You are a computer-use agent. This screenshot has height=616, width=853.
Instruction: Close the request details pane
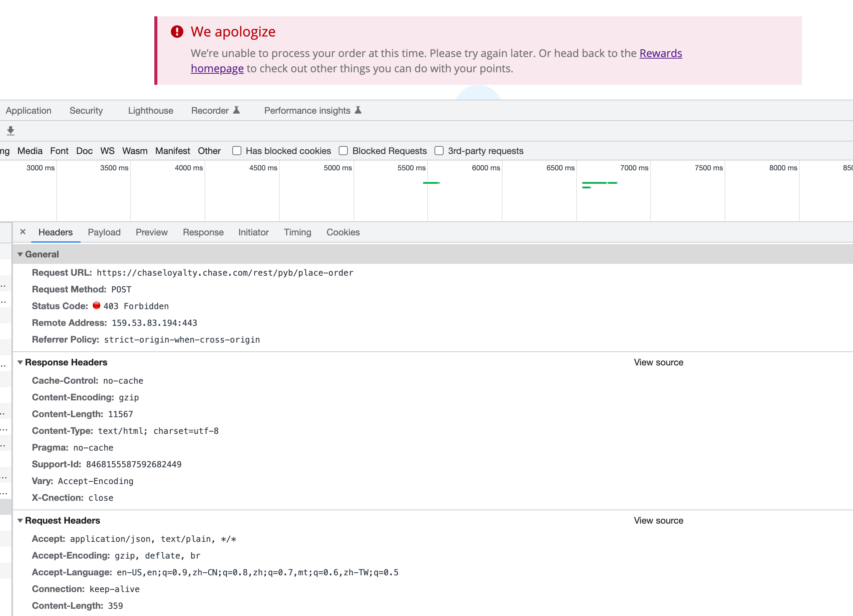[x=23, y=232]
